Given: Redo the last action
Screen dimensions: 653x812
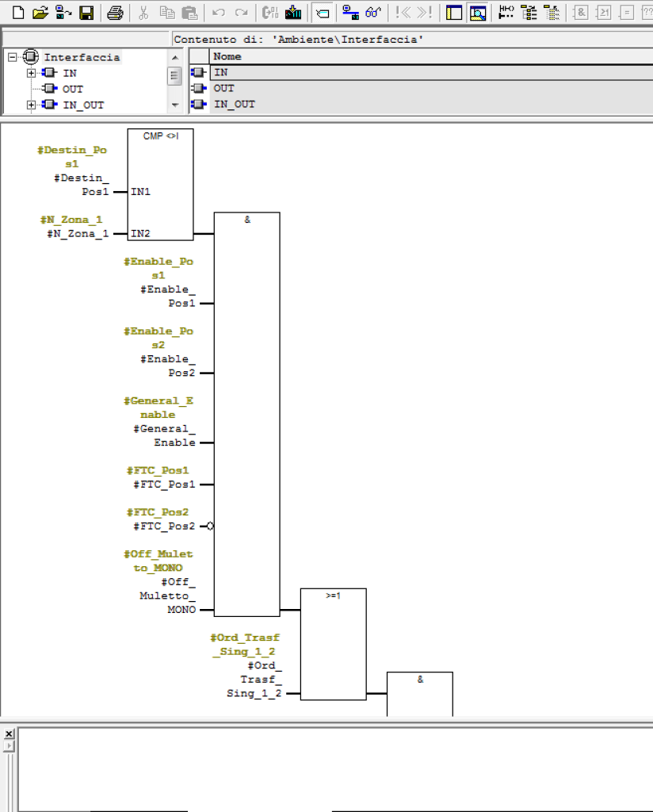Looking at the screenshot, I should coord(241,13).
